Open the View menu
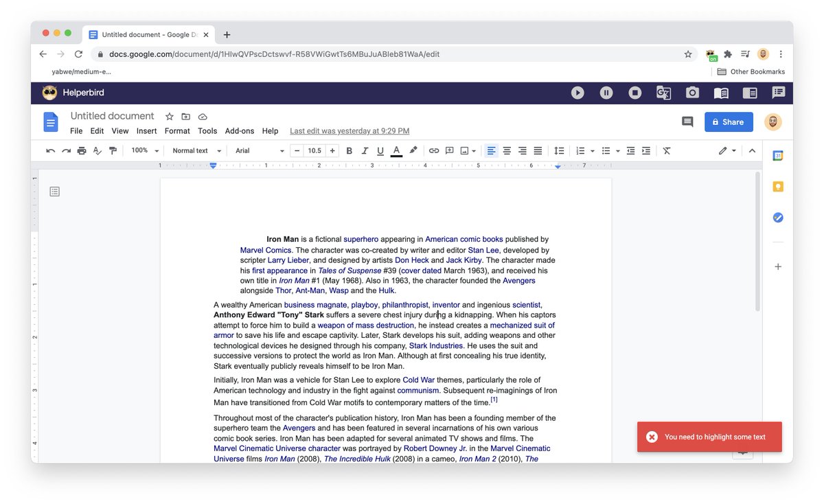The image size is (824, 504). [120, 131]
